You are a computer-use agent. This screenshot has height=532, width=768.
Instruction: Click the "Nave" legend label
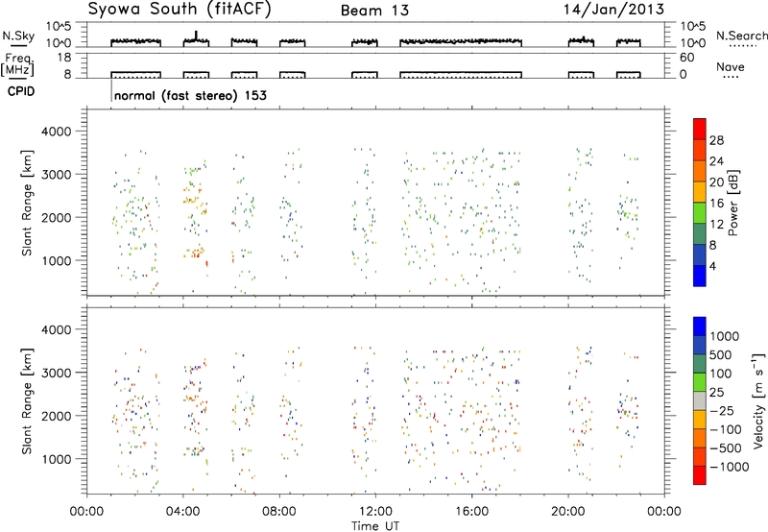pyautogui.click(x=731, y=67)
